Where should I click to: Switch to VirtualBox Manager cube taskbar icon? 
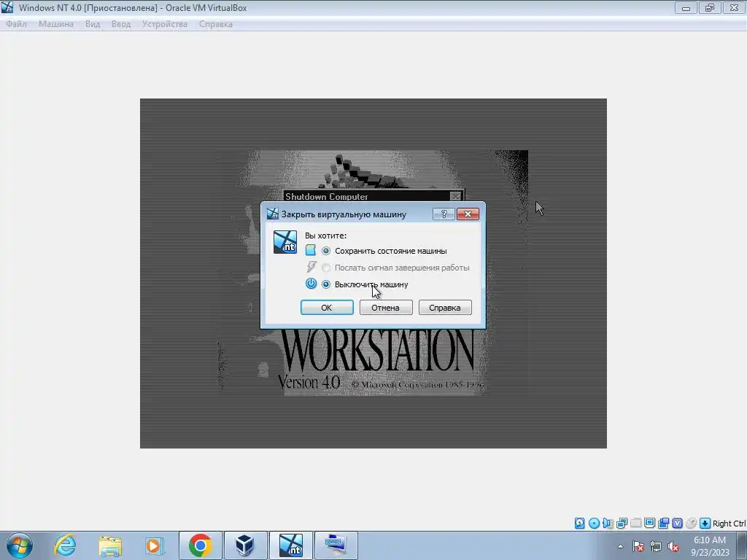(x=245, y=545)
